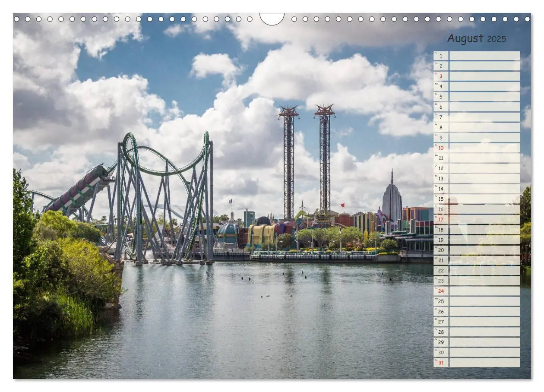Select day 25 in the calendar column
The image size is (544, 392).
[441, 301]
